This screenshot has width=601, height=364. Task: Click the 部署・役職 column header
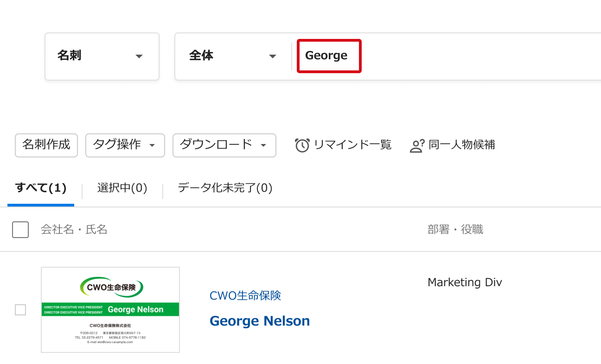[455, 230]
